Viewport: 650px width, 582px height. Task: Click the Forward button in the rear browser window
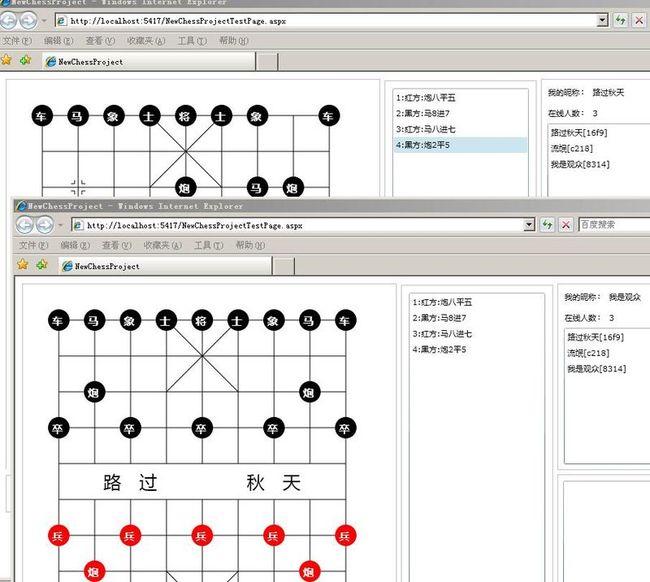29,21
